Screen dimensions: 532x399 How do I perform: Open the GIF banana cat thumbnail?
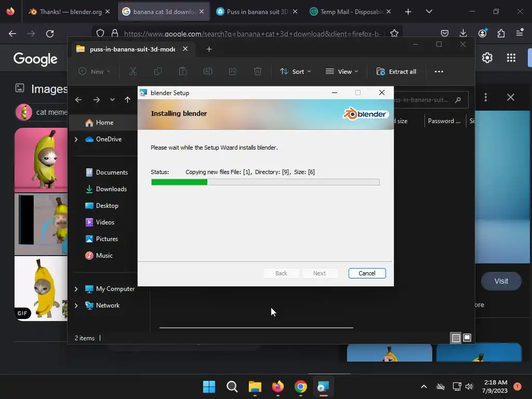(x=41, y=288)
